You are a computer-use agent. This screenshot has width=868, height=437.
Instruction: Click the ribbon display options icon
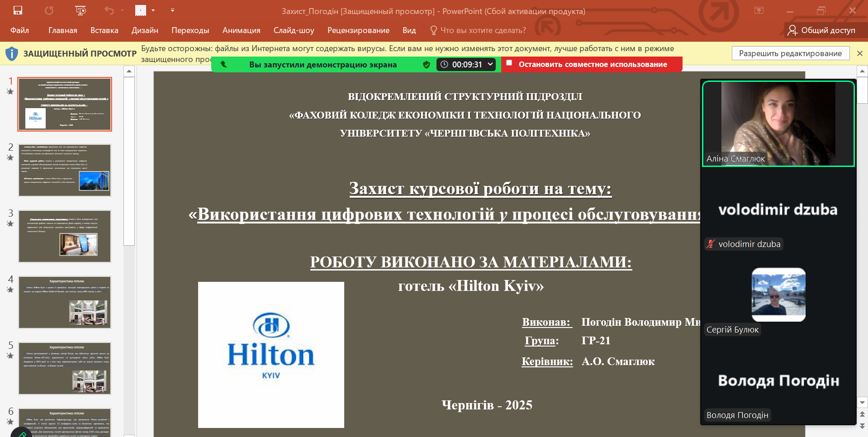(x=759, y=10)
